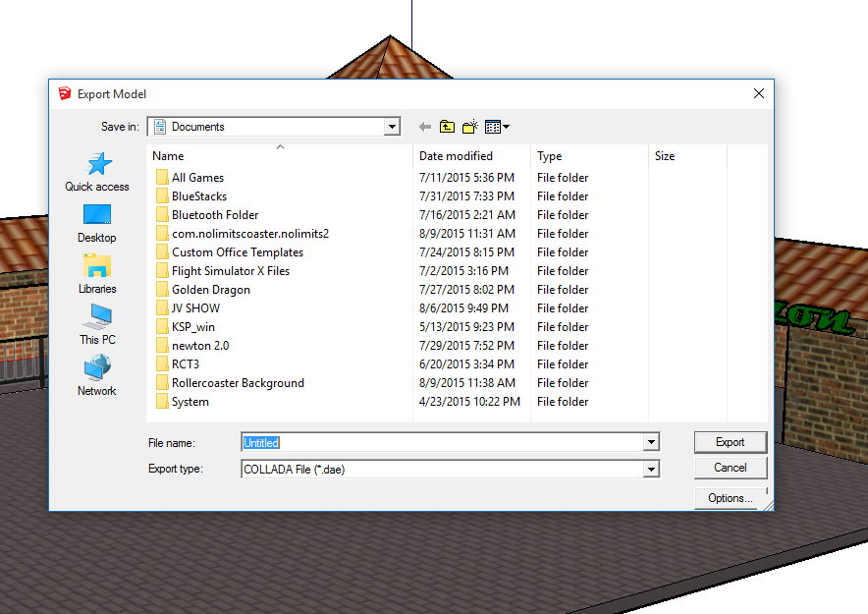Screen dimensions: 868x614
Task: Open Network location in sidebar
Action: 97,376
